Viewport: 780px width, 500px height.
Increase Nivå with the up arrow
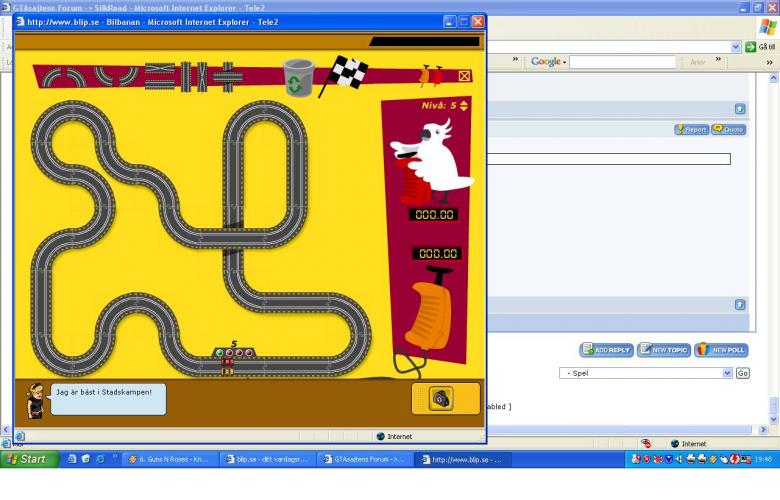pos(464,102)
